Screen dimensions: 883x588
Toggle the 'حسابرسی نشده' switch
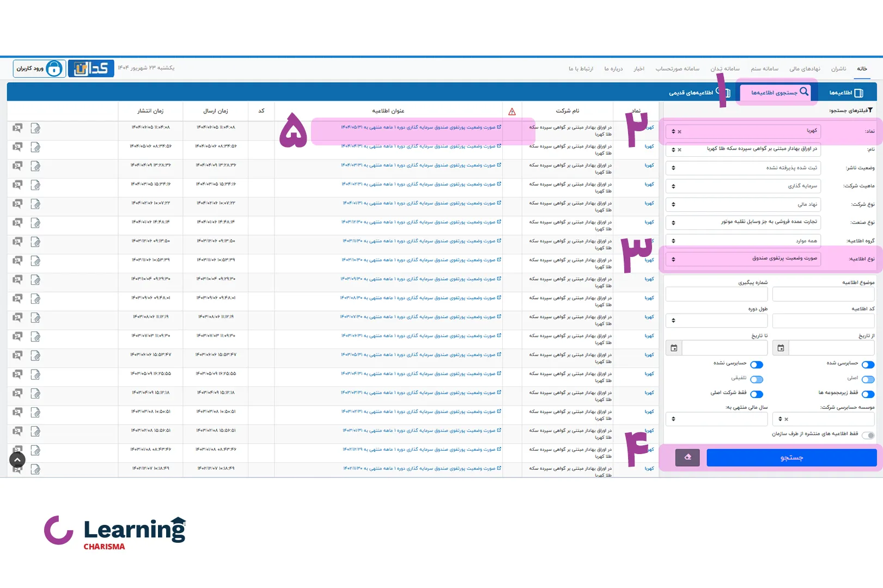pos(757,365)
